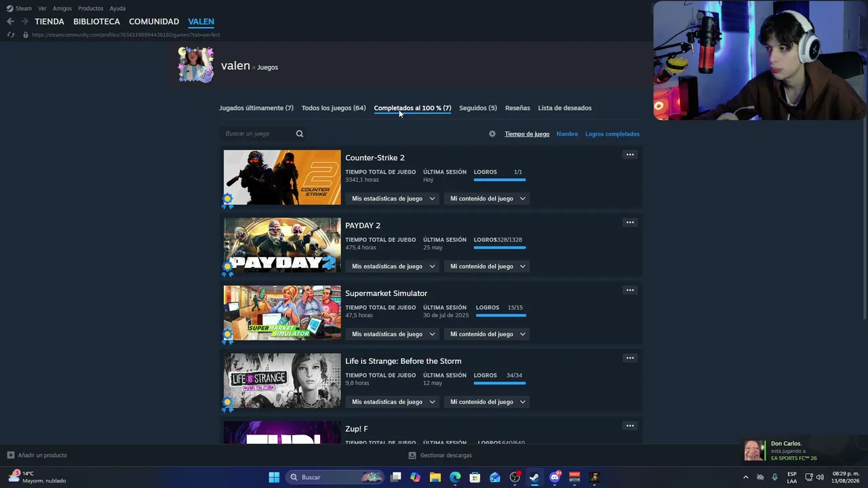Go to the COMUNIDAD section
Image resolution: width=868 pixels, height=488 pixels.
tap(154, 22)
